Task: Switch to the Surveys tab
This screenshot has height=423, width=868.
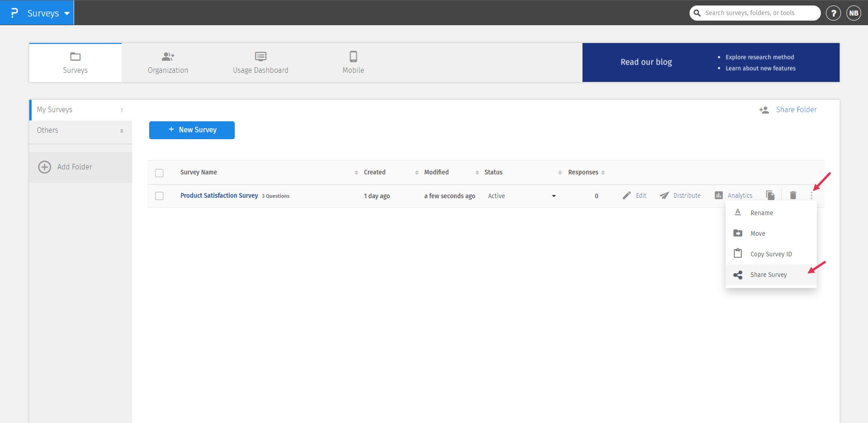Action: [x=75, y=63]
